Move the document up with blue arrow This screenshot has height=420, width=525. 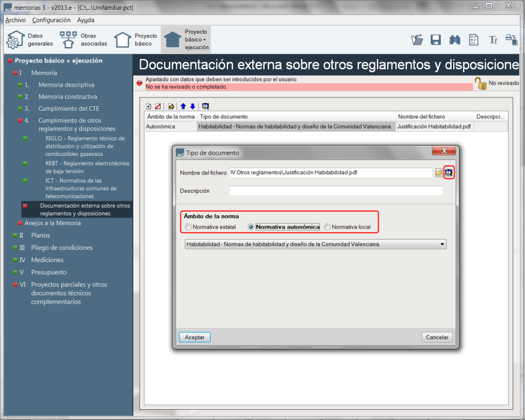click(183, 106)
